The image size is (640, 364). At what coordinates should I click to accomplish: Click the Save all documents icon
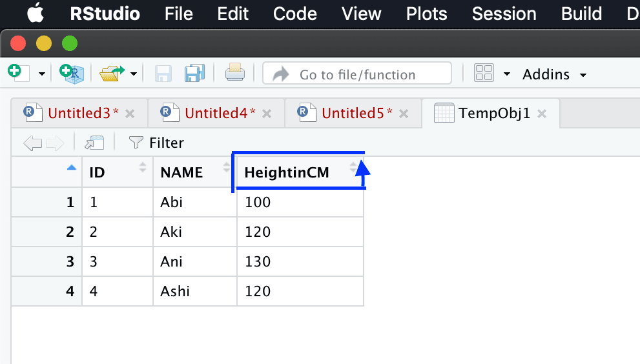[x=194, y=74]
